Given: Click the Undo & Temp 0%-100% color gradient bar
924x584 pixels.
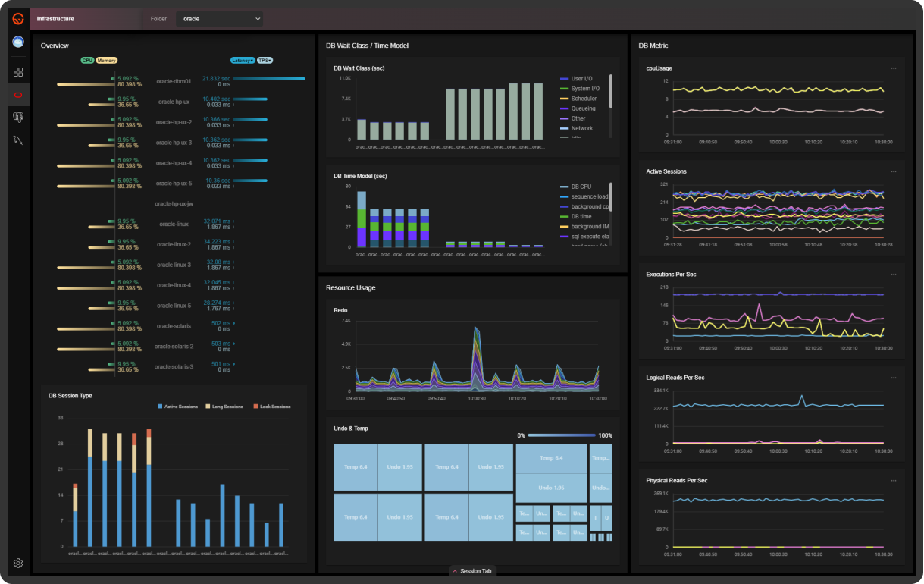Looking at the screenshot, I should tap(561, 435).
